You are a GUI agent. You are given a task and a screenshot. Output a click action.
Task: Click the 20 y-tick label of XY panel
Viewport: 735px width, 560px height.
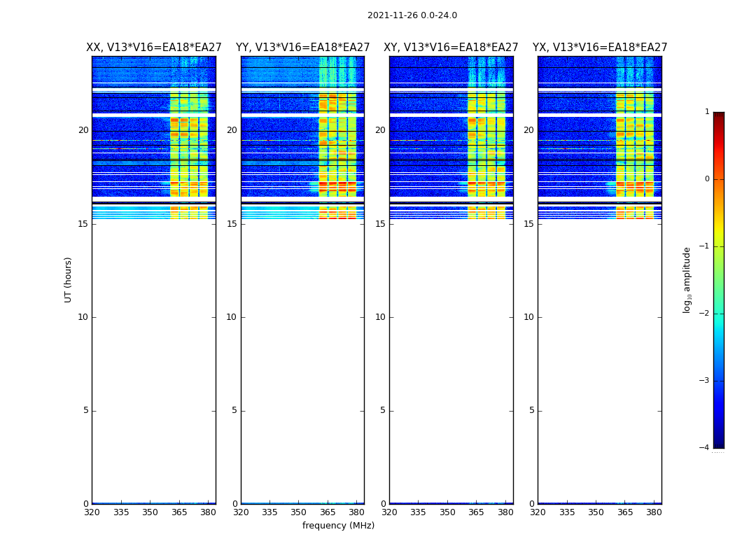(379, 130)
